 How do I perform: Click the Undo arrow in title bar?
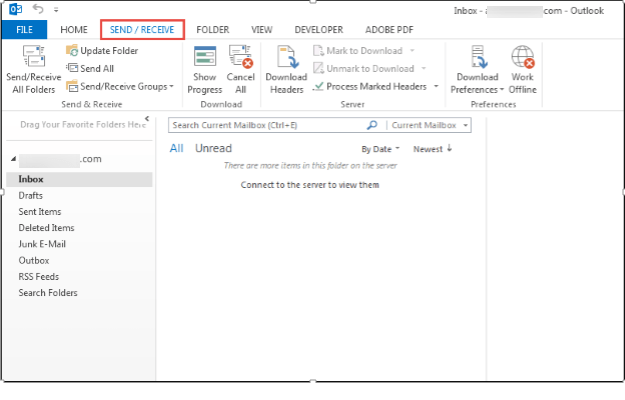coord(38,8)
